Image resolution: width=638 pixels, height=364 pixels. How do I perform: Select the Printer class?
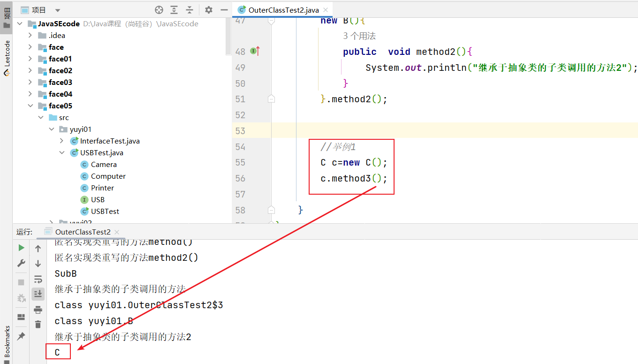[102, 188]
